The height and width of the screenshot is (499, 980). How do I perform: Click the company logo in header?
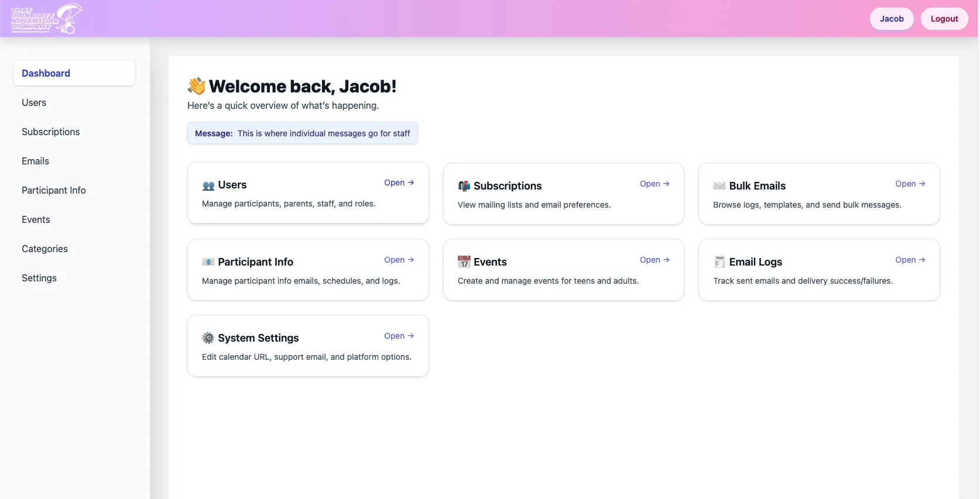(46, 19)
